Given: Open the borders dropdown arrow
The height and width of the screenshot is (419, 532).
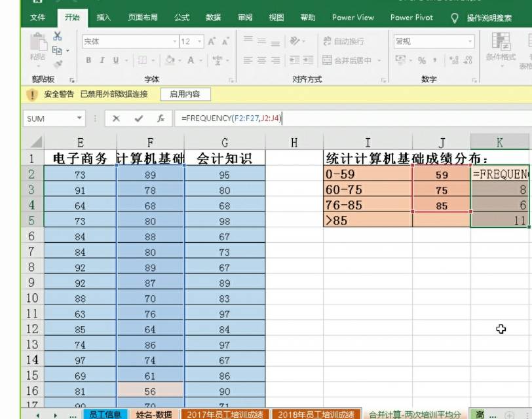Looking at the screenshot, I should 153,61.
